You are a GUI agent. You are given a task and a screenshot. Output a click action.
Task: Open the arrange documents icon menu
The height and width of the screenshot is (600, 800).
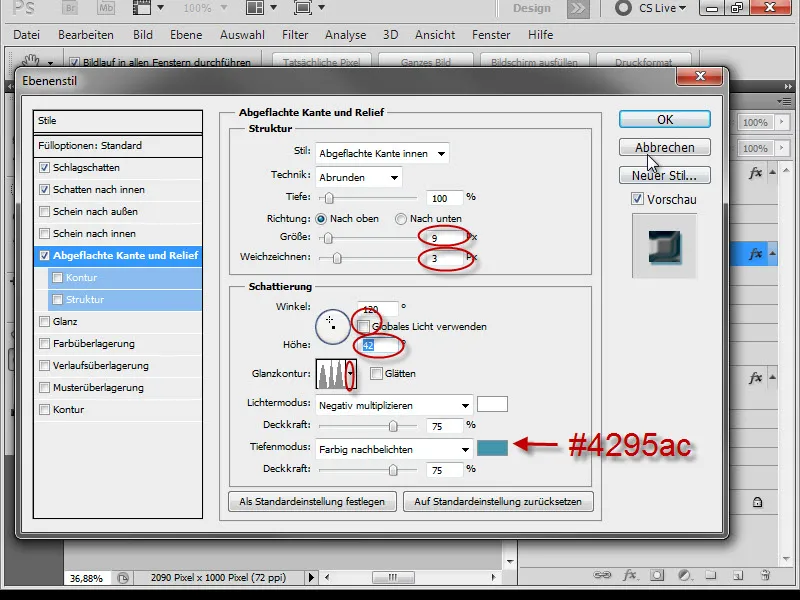pos(261,8)
